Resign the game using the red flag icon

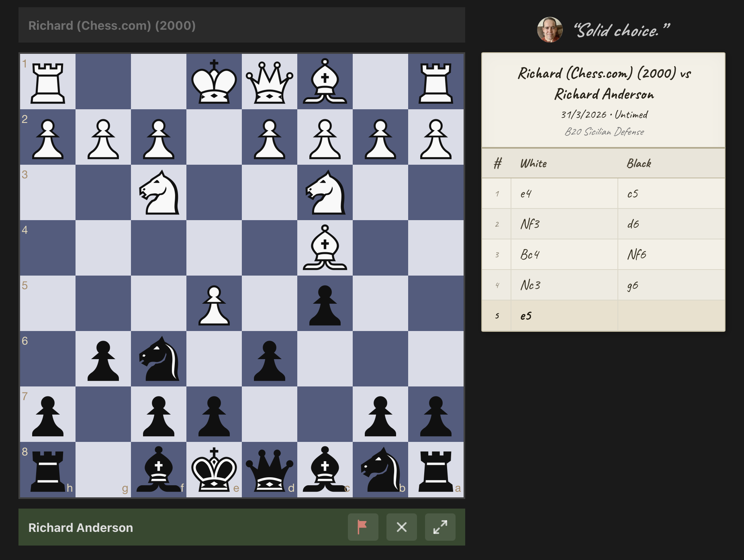[x=363, y=527]
